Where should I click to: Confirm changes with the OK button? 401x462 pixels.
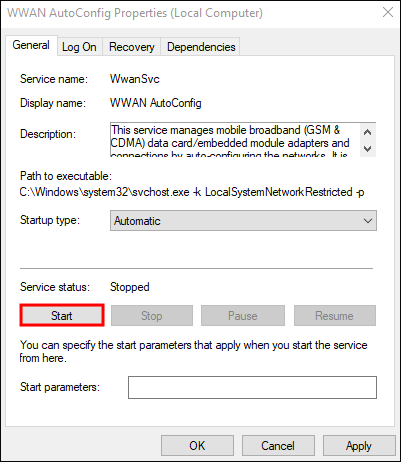[197, 446]
